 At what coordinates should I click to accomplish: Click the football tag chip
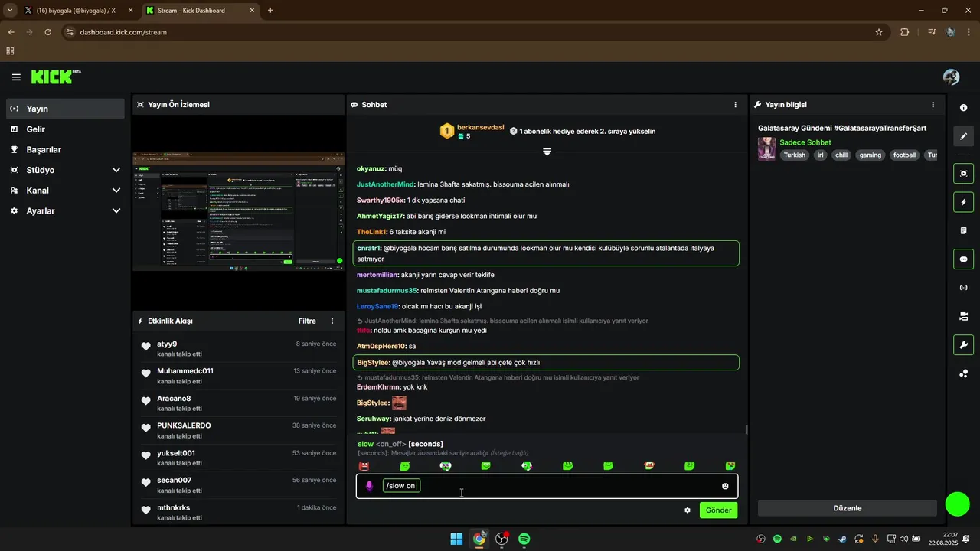pyautogui.click(x=904, y=155)
